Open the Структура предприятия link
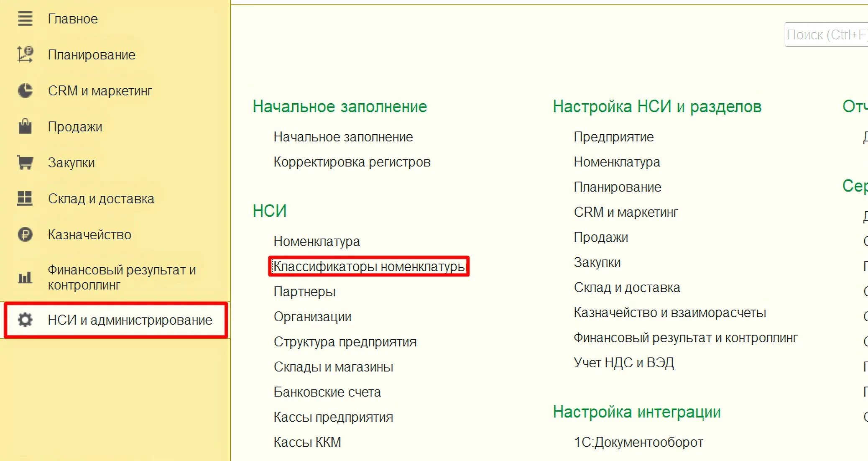The height and width of the screenshot is (461, 868). click(345, 342)
